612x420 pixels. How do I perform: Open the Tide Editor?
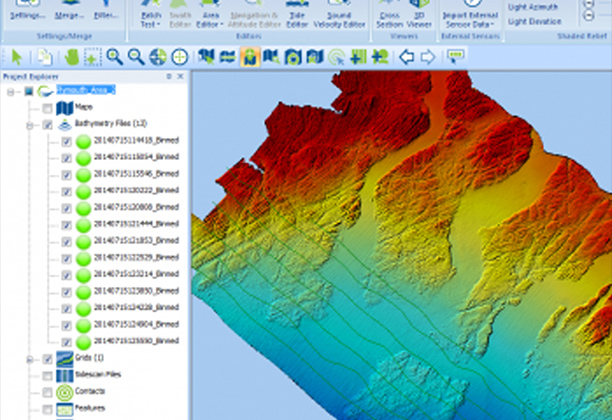[297, 16]
